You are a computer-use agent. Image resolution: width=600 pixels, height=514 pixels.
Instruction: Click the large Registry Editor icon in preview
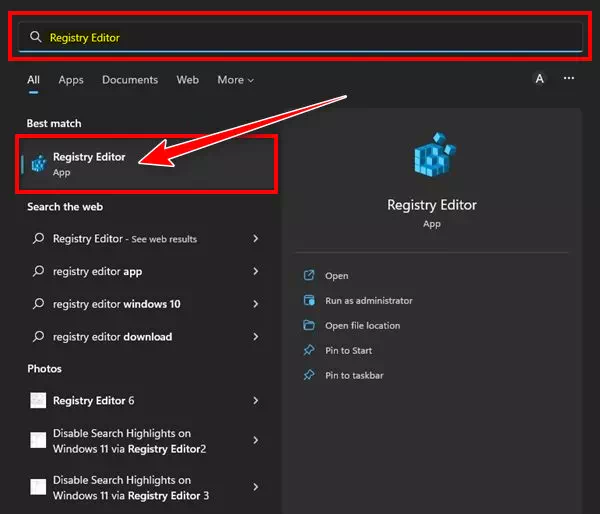[435, 155]
